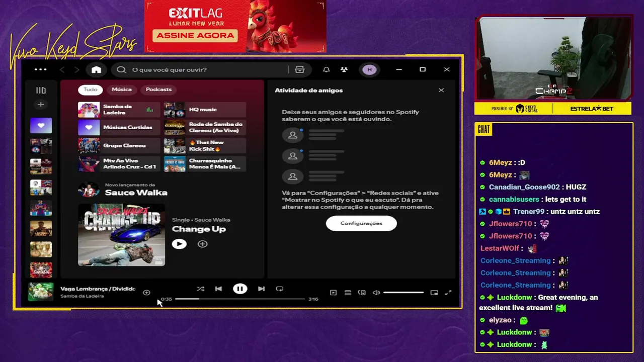Pause the current song
Image resolution: width=644 pixels, height=362 pixels.
pos(240,289)
